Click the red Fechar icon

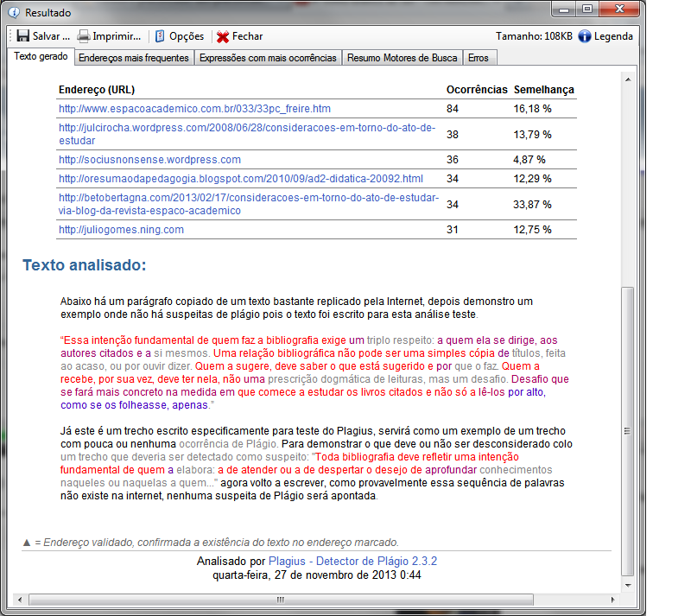[x=225, y=36]
